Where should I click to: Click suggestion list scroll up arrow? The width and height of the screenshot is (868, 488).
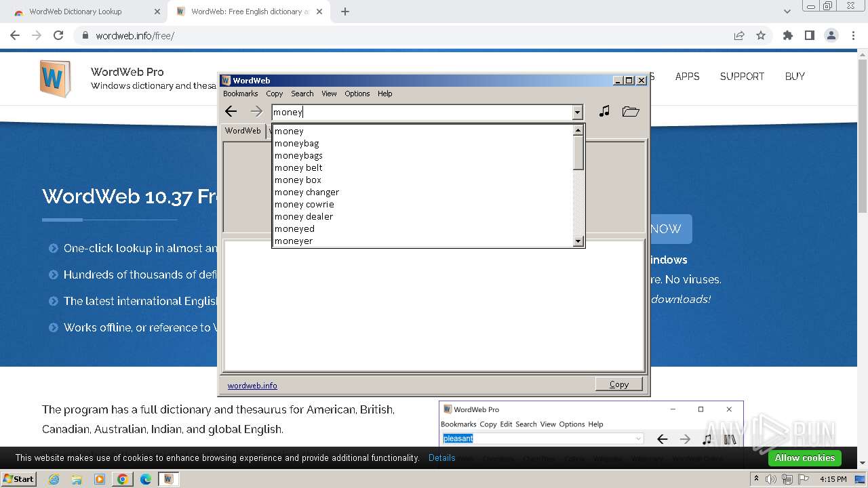pyautogui.click(x=578, y=130)
